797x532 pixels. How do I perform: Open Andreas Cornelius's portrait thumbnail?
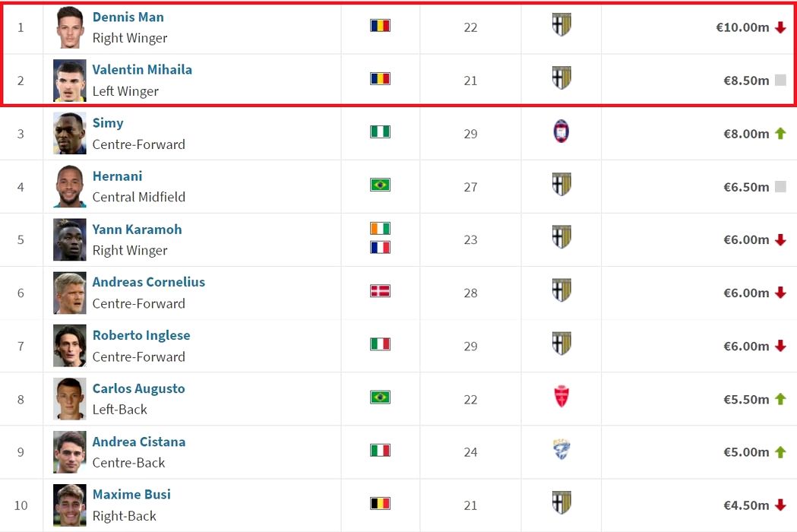pos(70,293)
